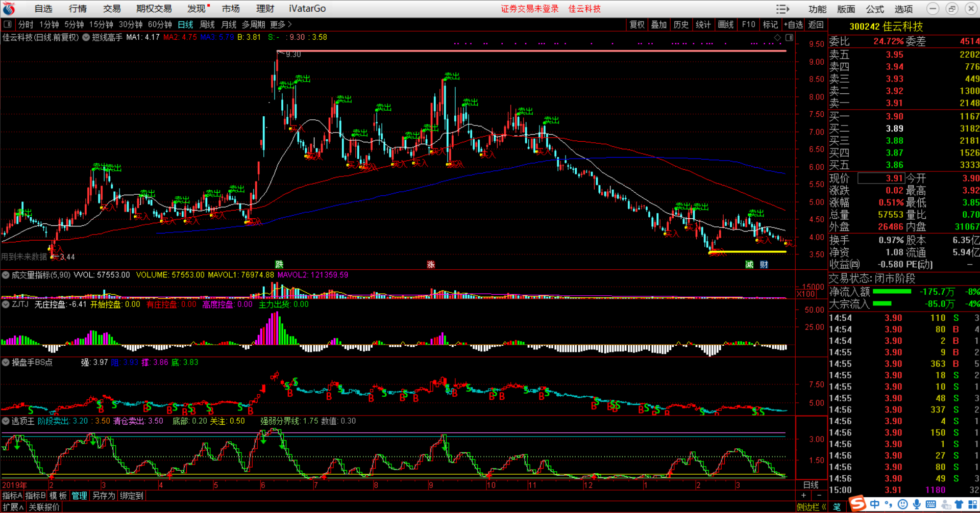Screen dimensions: 980x513
Task: Open the 发现 menu
Action: (197, 9)
